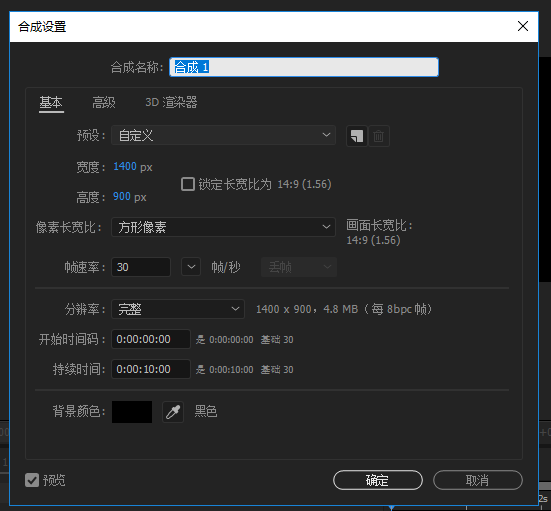Click the 帧速率 input field
The width and height of the screenshot is (551, 511).
[141, 267]
